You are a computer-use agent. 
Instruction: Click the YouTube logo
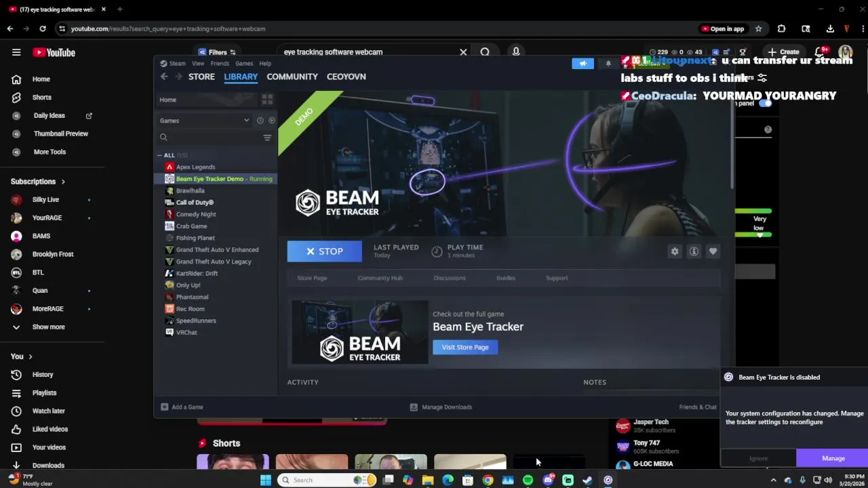(54, 52)
